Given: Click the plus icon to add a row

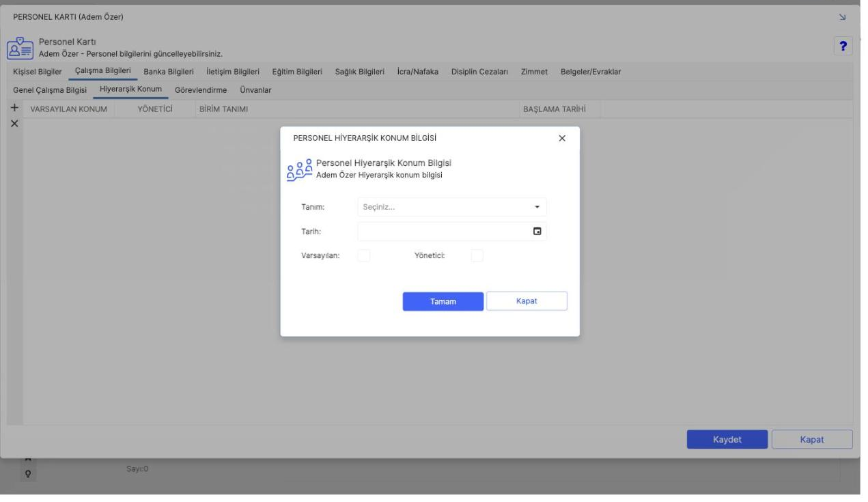Looking at the screenshot, I should pyautogui.click(x=14, y=109).
